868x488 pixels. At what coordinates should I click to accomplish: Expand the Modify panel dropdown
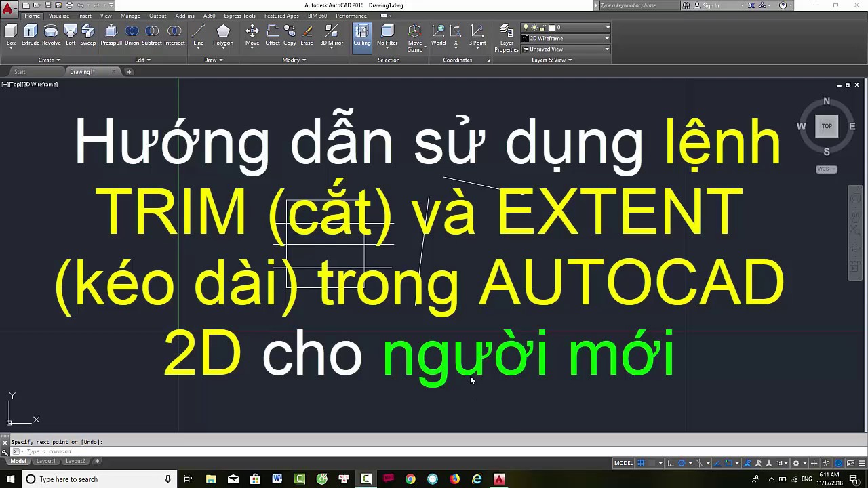pyautogui.click(x=294, y=60)
